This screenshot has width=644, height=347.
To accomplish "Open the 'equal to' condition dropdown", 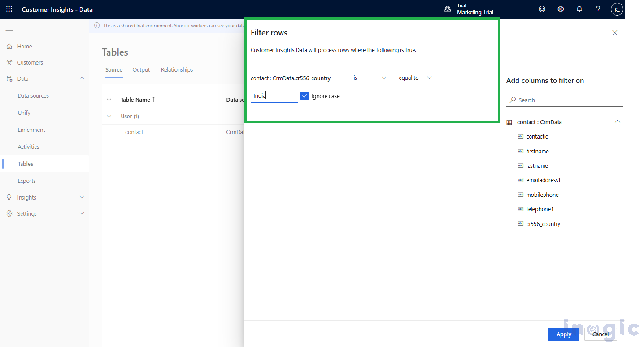I will pos(415,78).
